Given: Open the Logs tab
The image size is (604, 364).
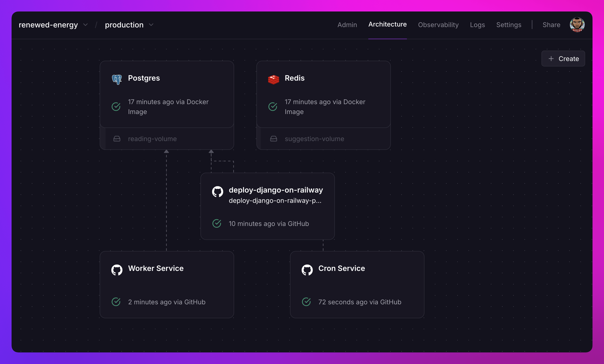Looking at the screenshot, I should pyautogui.click(x=477, y=25).
